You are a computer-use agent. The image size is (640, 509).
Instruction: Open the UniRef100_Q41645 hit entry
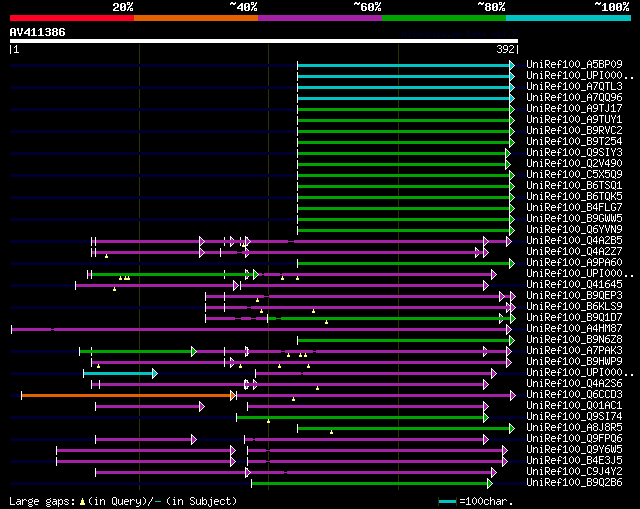(574, 284)
